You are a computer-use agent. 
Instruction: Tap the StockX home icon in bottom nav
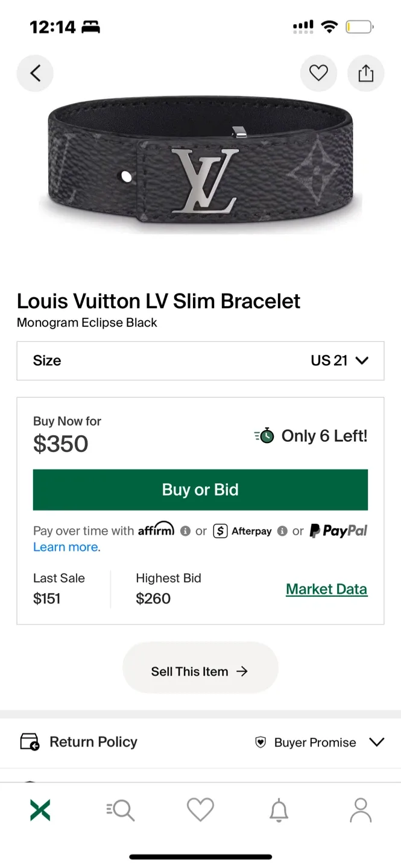tap(40, 810)
